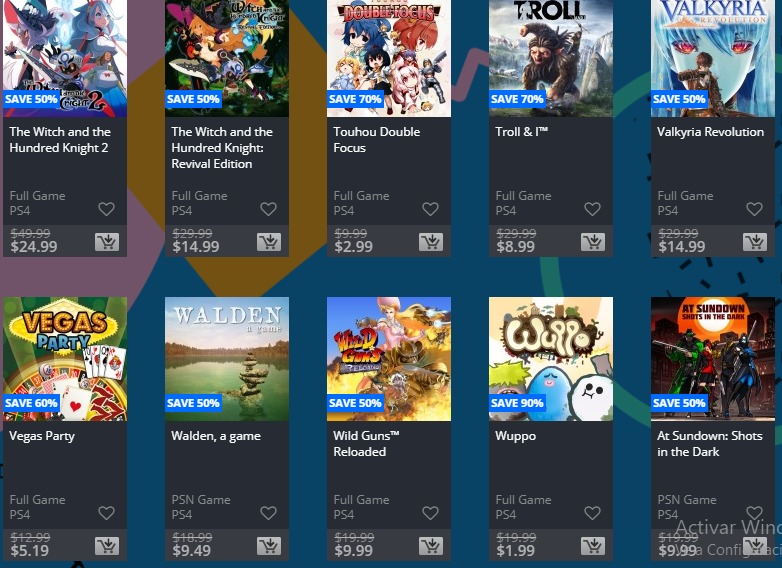
Task: Toggle wishlist heart for Troll & I
Action: click(x=592, y=209)
